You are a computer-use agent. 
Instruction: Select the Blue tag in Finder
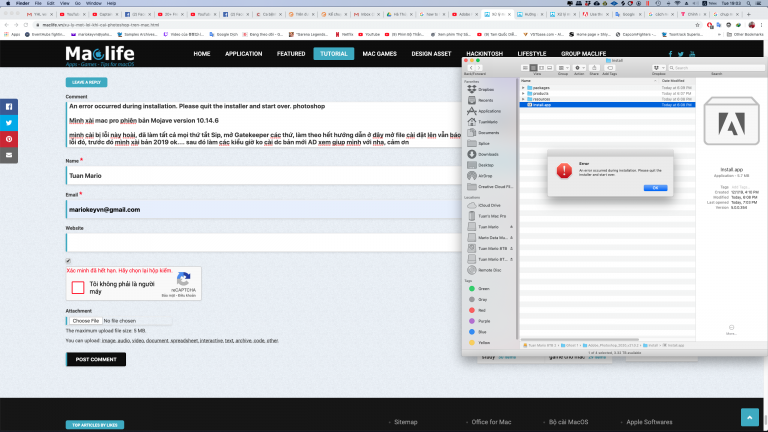[x=478, y=332]
